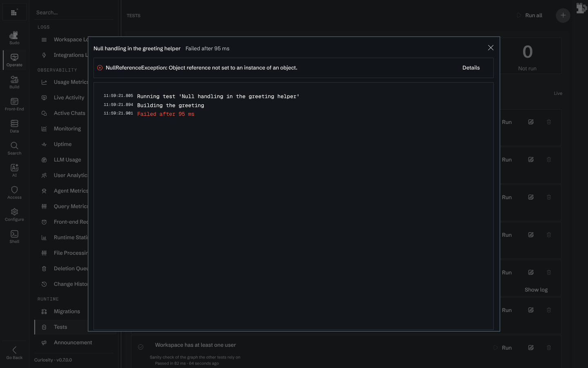Viewport: 588px width, 368px height.
Task: Open Usage Metrics
Action: 65,82
